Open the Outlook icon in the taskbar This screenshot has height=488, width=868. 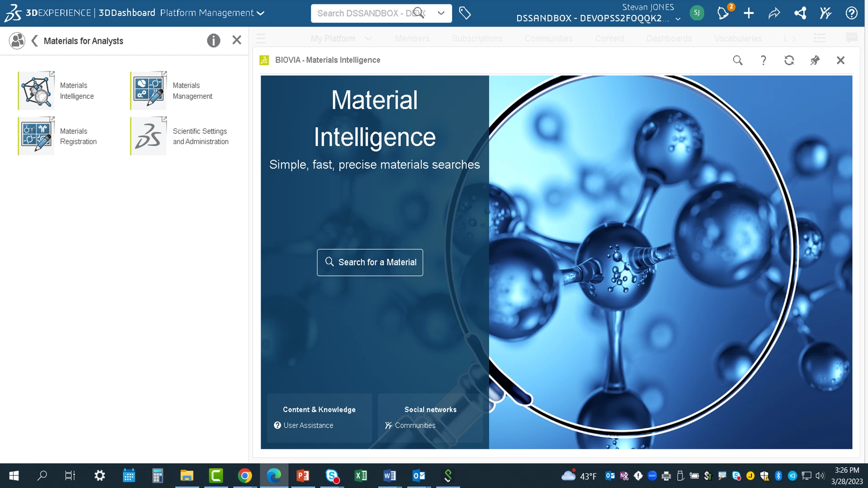419,475
